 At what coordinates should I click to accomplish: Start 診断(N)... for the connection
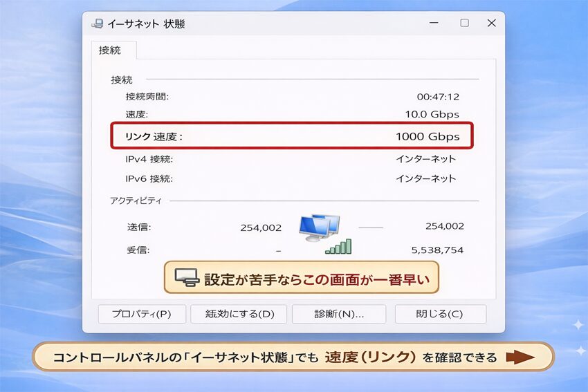[x=339, y=314]
